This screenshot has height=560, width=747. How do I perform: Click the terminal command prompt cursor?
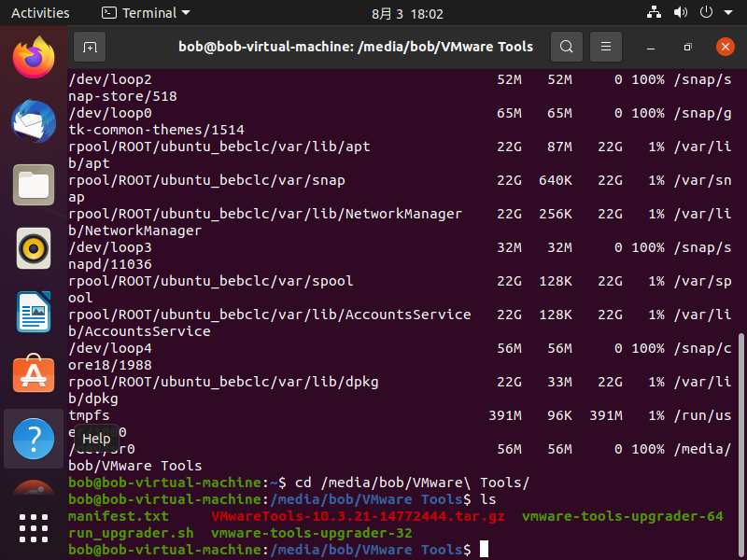click(482, 550)
